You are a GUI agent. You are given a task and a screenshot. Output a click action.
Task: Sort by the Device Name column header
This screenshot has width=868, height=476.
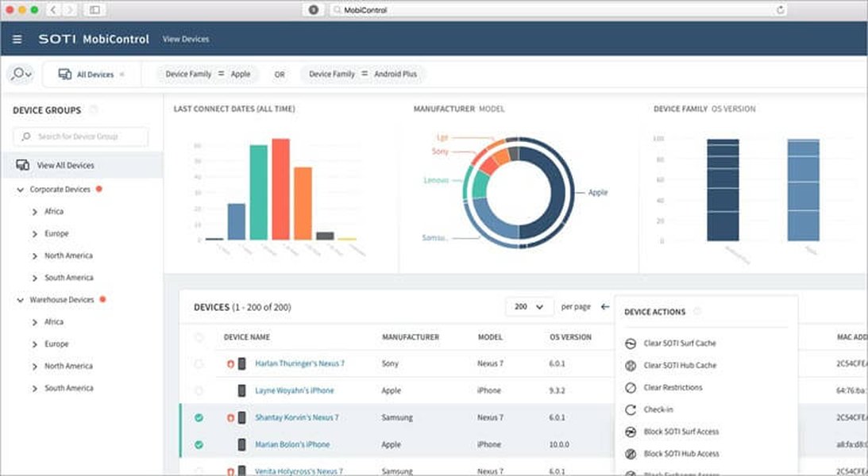pyautogui.click(x=246, y=336)
